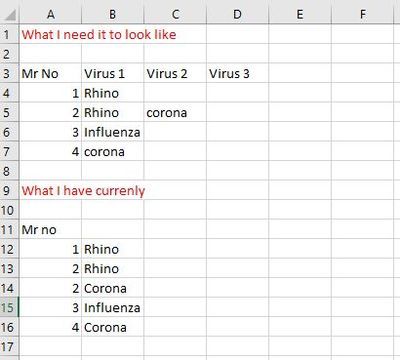
Task: Select column C header
Action: click(175, 14)
